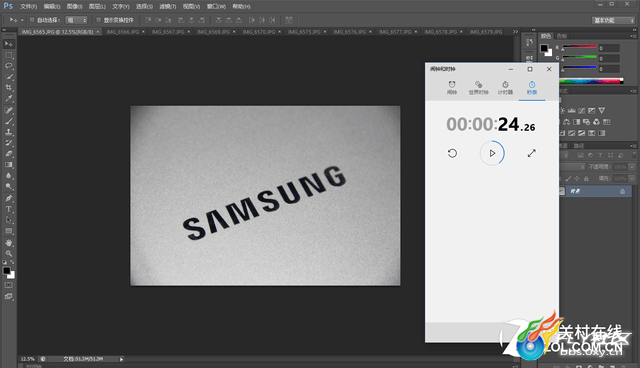Switch to the Timer tab in the clock app

coord(505,88)
